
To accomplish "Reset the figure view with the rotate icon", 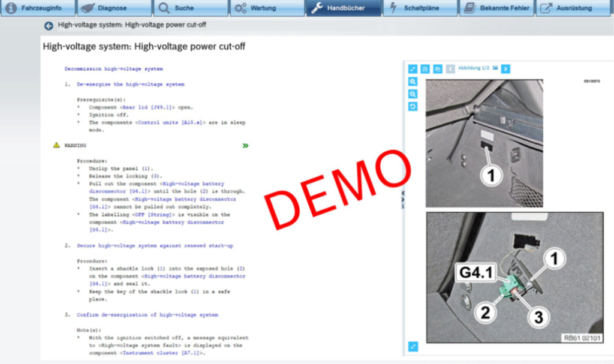I will (x=413, y=107).
